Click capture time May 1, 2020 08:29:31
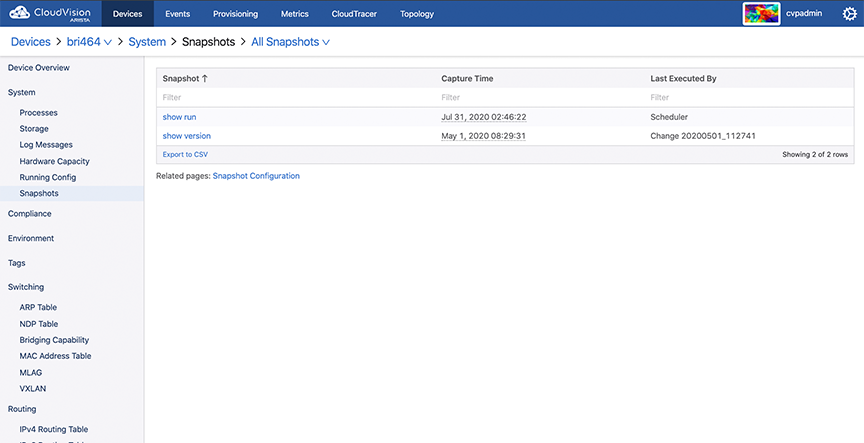Screen dimensions: 864x443 [x=483, y=136]
